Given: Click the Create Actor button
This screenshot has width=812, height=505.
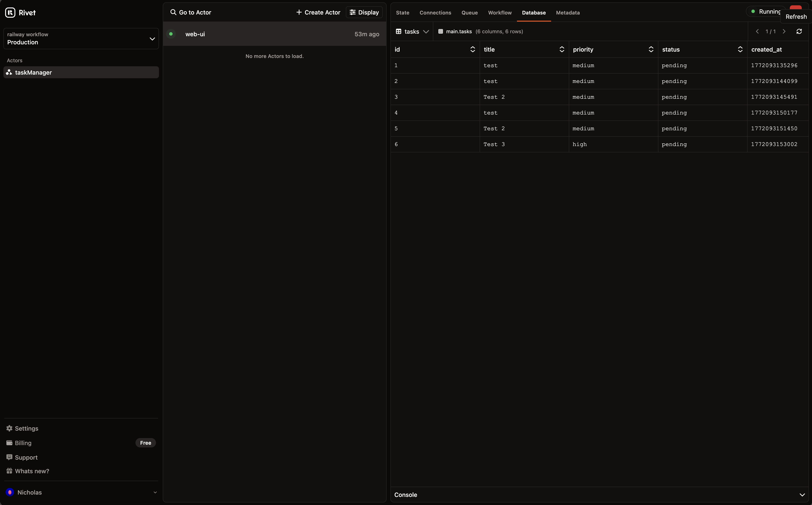Looking at the screenshot, I should [318, 12].
